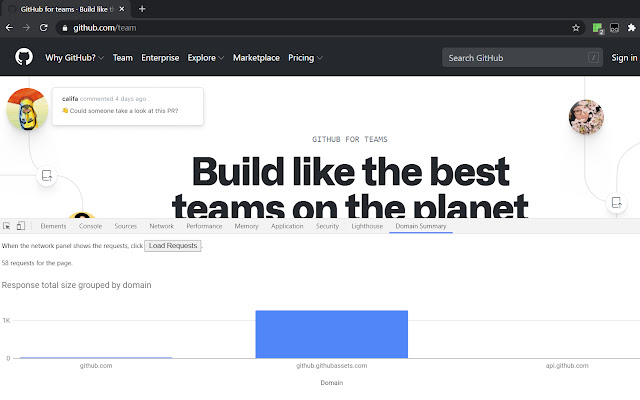
Task: Click the left pull request circle icon
Action: (47, 176)
